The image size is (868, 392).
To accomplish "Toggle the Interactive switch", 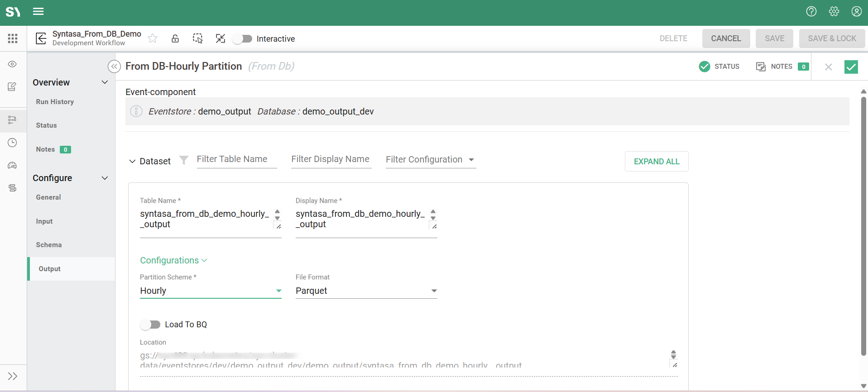I will [x=242, y=39].
